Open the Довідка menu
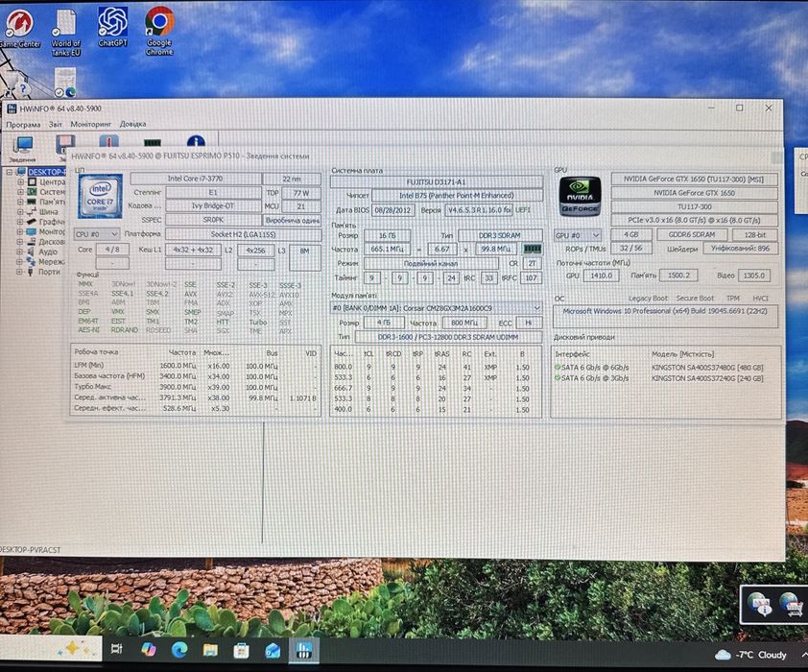 [133, 124]
